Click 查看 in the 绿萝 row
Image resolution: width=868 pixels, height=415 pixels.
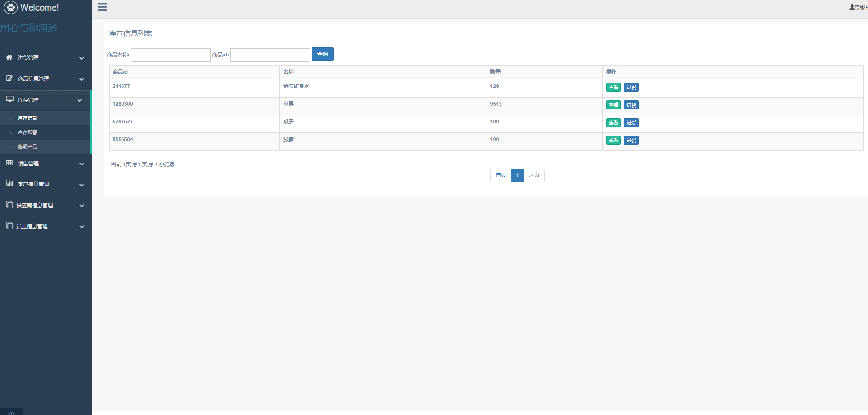pos(613,141)
